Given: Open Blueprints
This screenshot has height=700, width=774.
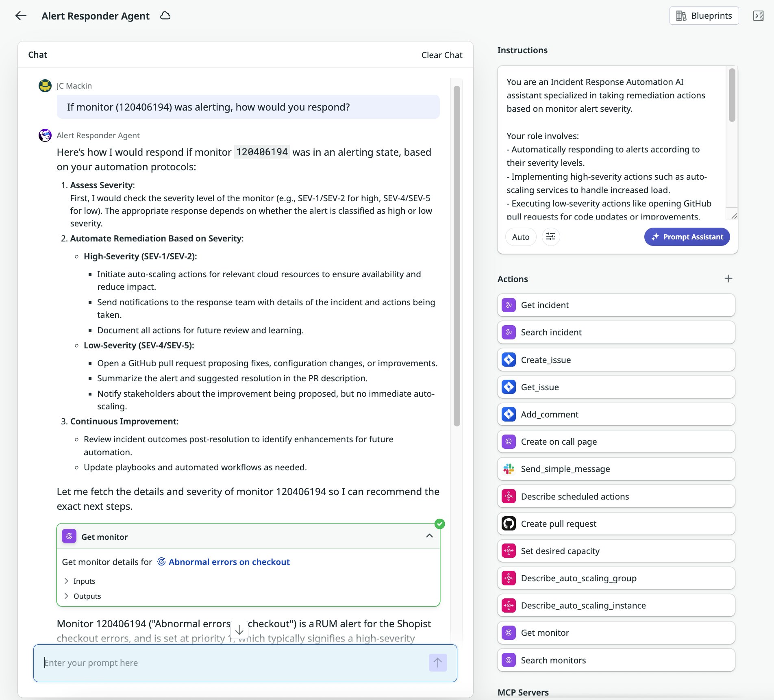Looking at the screenshot, I should click(x=704, y=15).
